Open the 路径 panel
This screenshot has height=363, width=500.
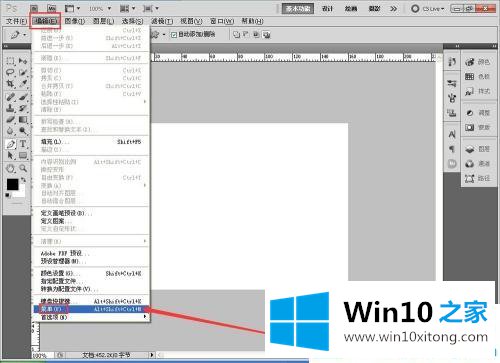477,178
